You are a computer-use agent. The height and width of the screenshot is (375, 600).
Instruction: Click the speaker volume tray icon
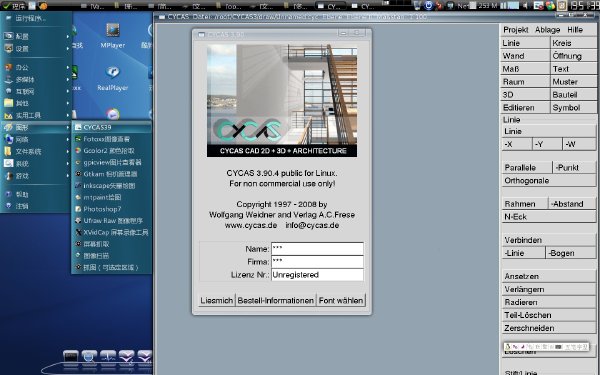[526, 6]
